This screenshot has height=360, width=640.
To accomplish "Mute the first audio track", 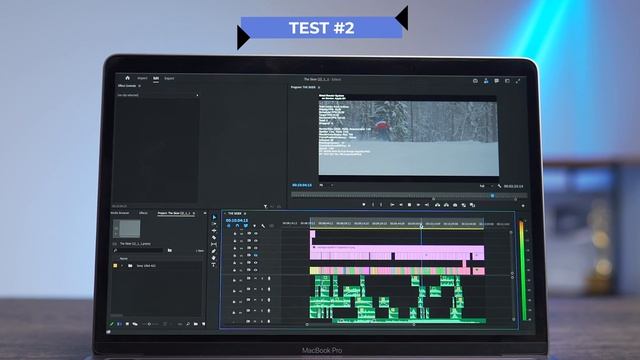I will [x=255, y=278].
